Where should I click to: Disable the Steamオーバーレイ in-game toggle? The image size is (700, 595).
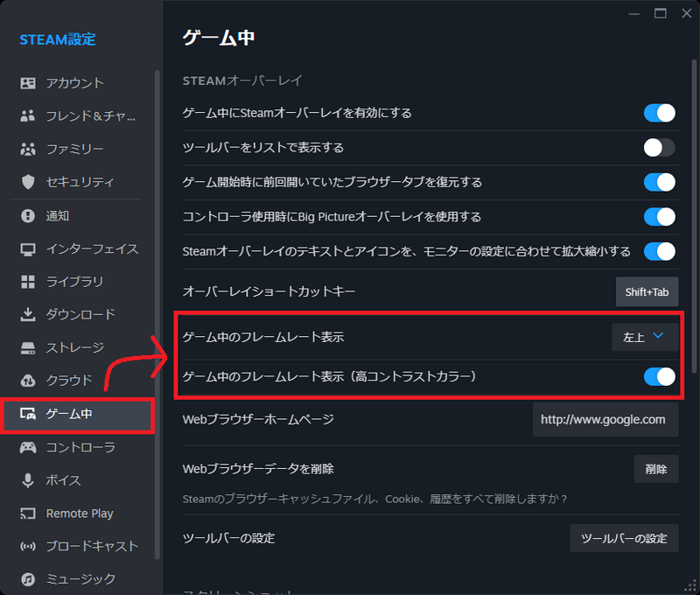(x=659, y=113)
